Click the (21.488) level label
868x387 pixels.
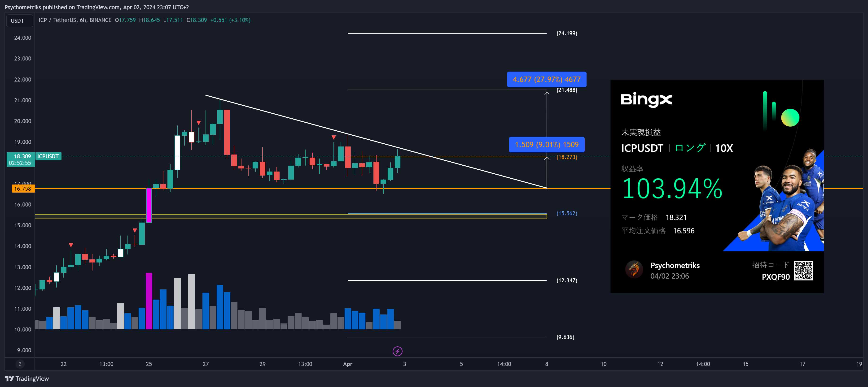click(x=567, y=90)
